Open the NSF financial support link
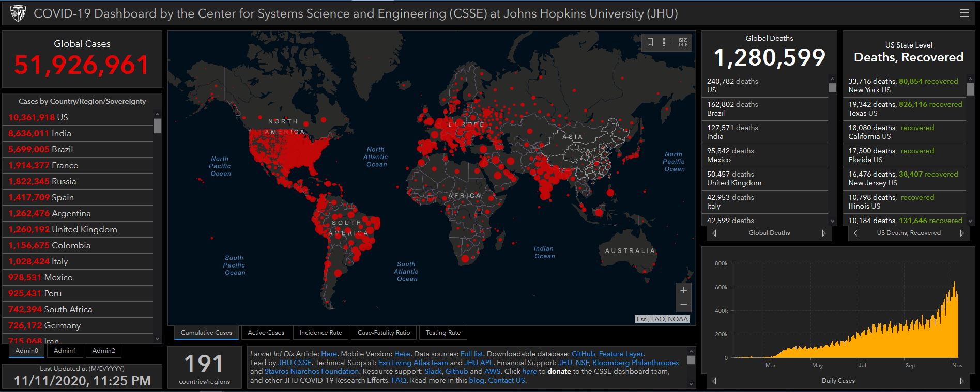Viewport: 980px width, 392px height. pos(582,363)
